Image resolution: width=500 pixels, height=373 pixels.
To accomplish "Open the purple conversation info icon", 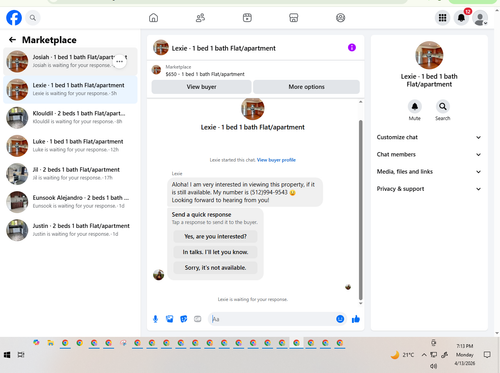I will coord(352,48).
